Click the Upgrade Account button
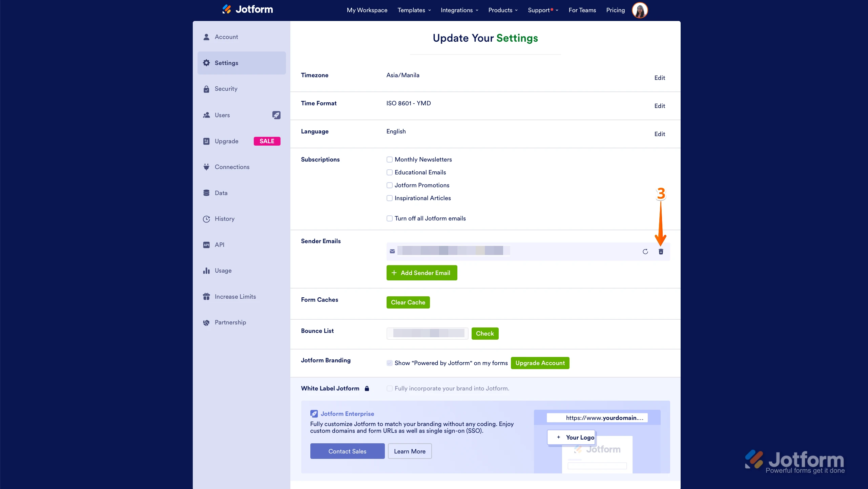The height and width of the screenshot is (489, 868). pyautogui.click(x=540, y=363)
